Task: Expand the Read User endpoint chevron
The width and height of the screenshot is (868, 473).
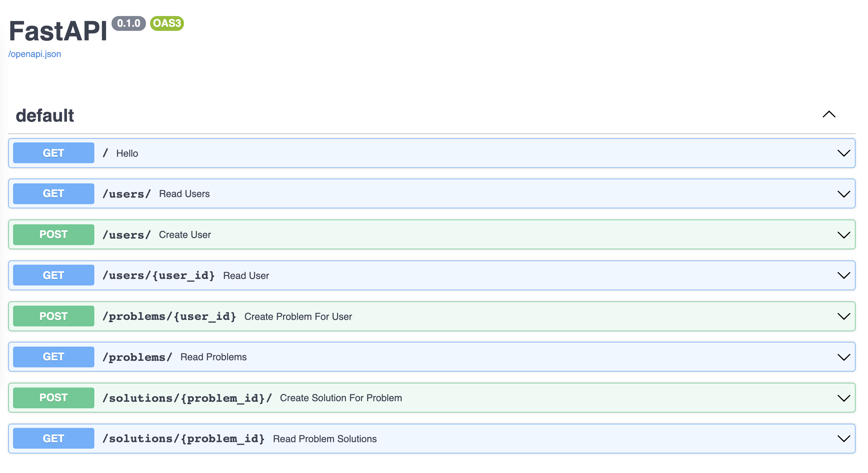Action: point(843,275)
